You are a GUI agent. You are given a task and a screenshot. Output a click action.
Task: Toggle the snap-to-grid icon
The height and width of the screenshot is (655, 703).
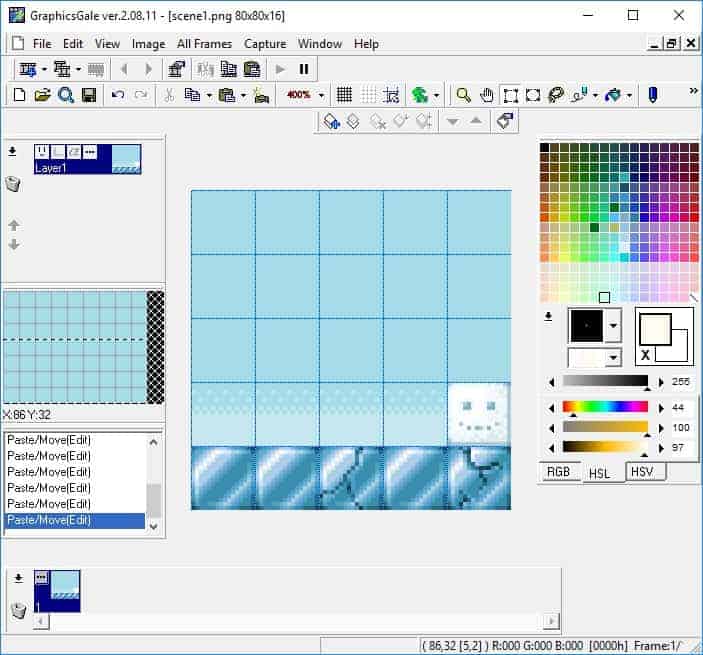391,95
